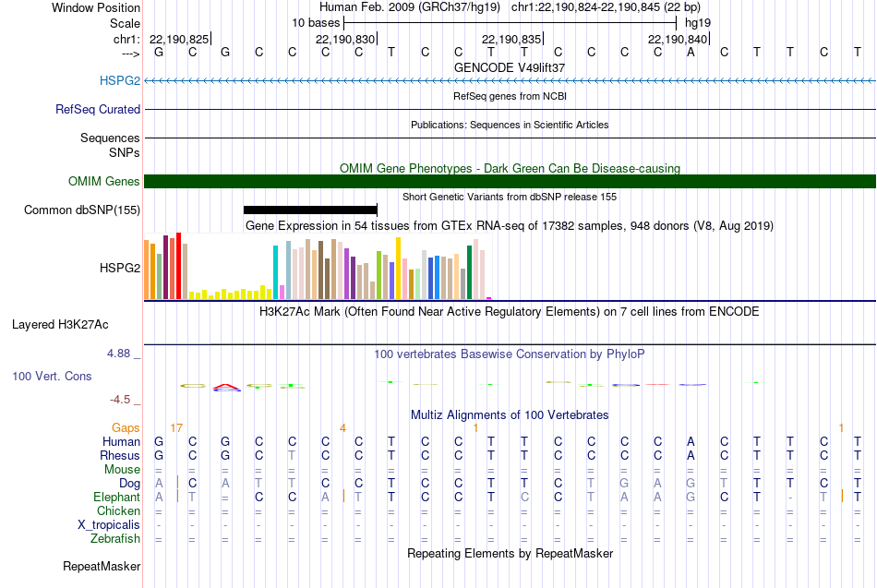Click the OMIM Genes track label

point(104,181)
